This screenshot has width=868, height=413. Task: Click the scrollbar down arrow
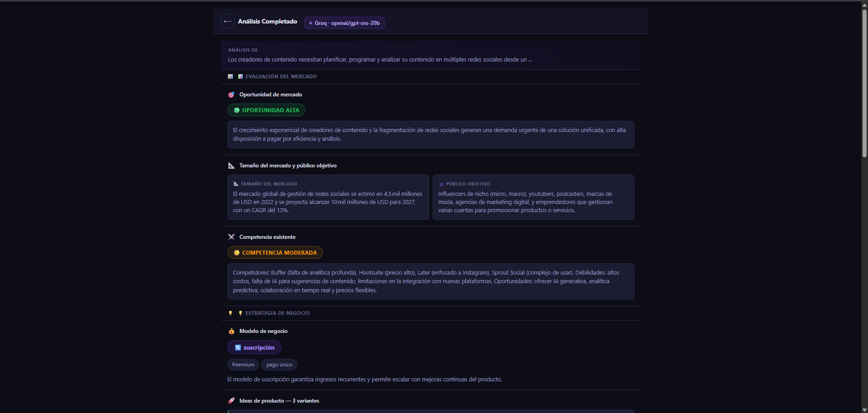864,410
